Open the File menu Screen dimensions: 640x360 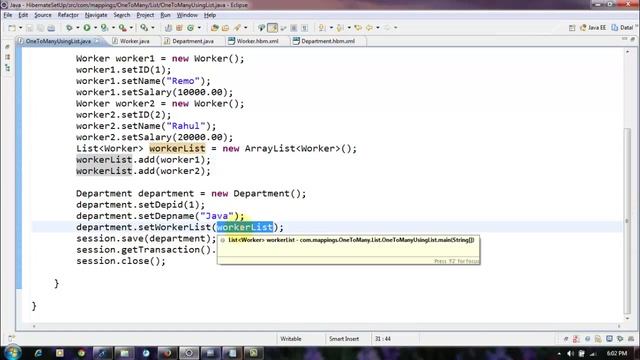(x=8, y=15)
